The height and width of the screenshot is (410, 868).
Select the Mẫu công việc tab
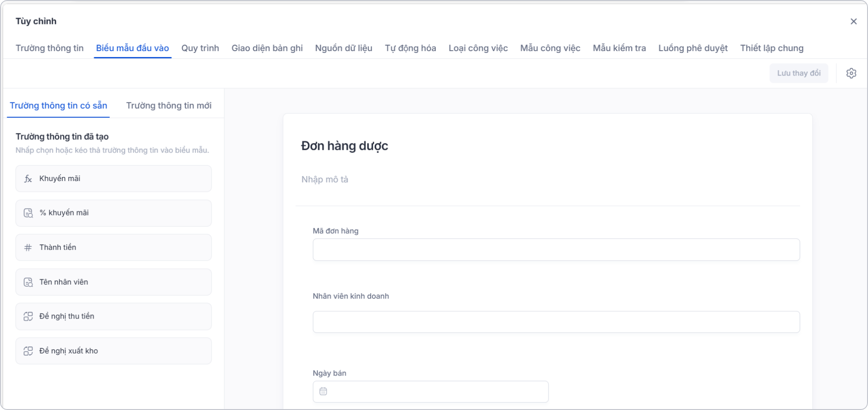click(x=550, y=48)
